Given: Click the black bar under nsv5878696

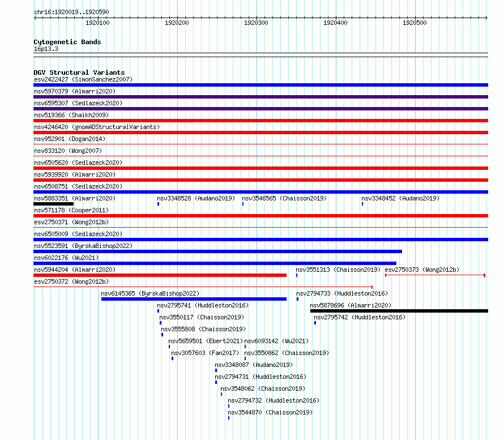Looking at the screenshot, I should point(399,311).
